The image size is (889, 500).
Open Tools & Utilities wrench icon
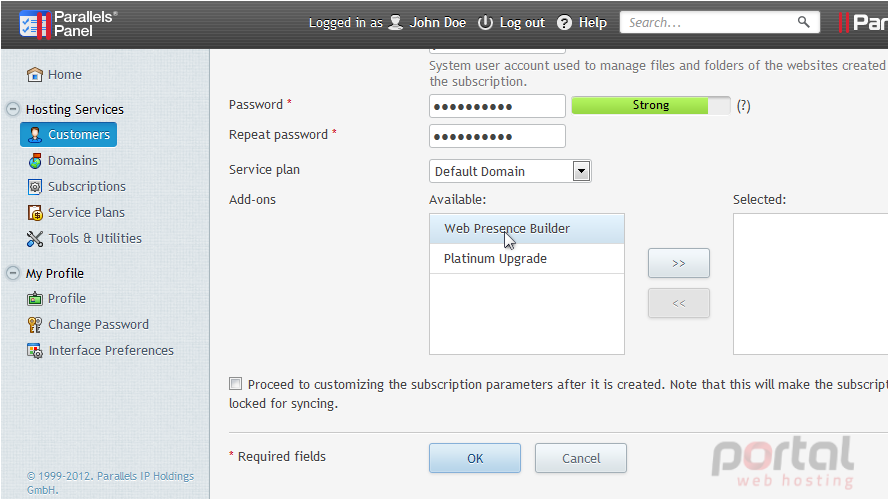pos(35,239)
